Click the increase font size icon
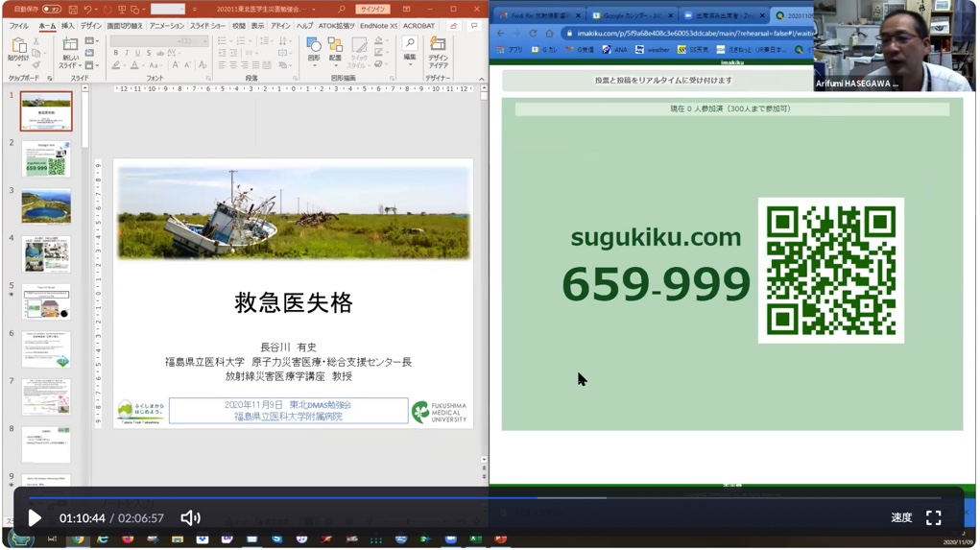This screenshot has width=980, height=550. [x=176, y=65]
